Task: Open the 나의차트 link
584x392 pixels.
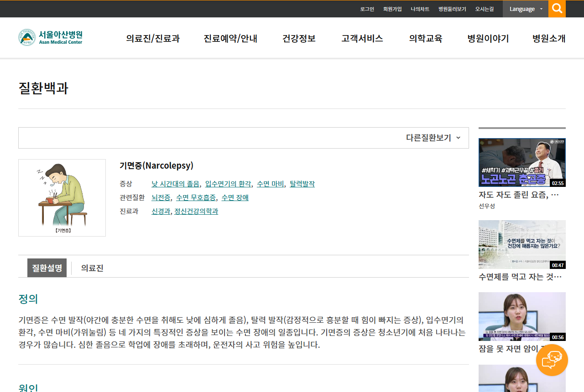Action: (x=420, y=9)
